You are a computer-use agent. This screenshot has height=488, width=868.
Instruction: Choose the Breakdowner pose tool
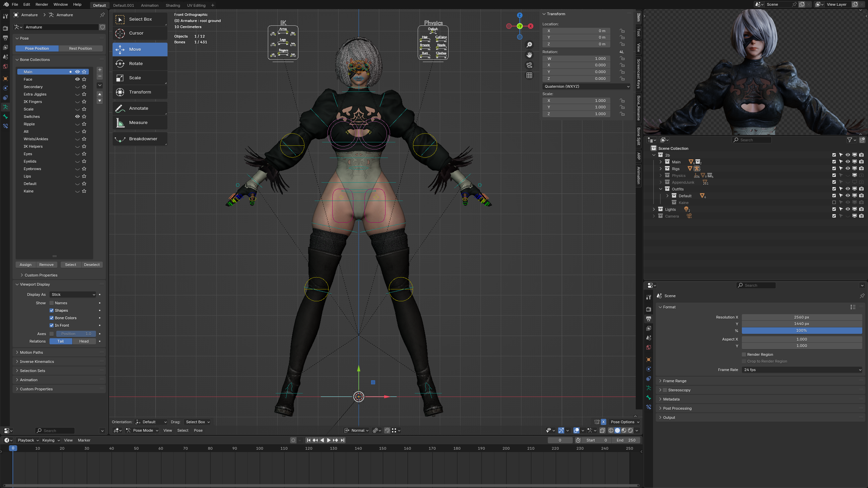coord(140,139)
